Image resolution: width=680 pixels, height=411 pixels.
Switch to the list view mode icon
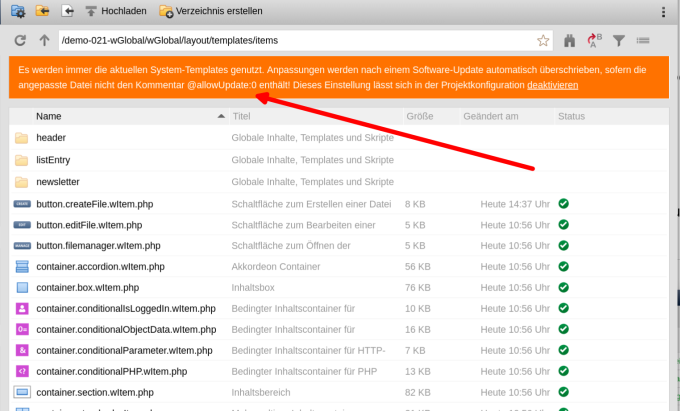(x=643, y=41)
